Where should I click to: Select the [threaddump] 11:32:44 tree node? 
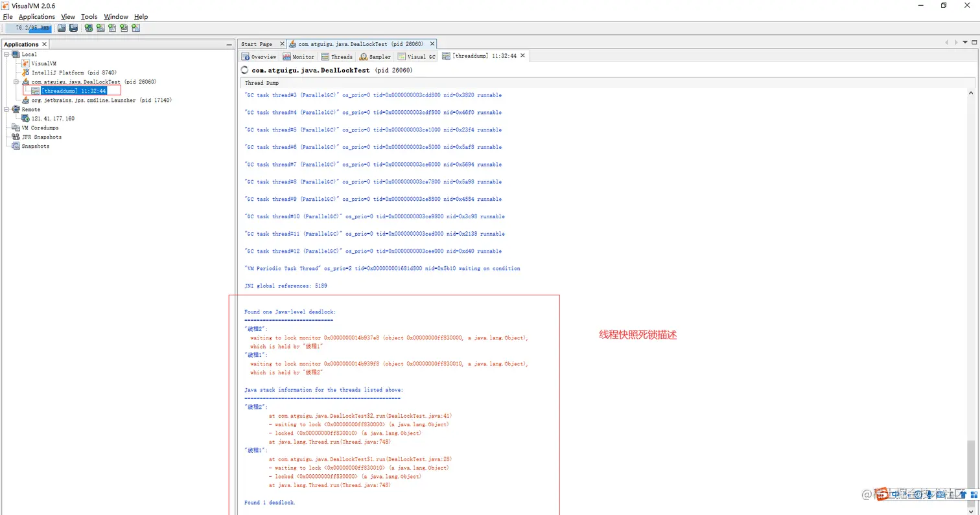(x=73, y=91)
